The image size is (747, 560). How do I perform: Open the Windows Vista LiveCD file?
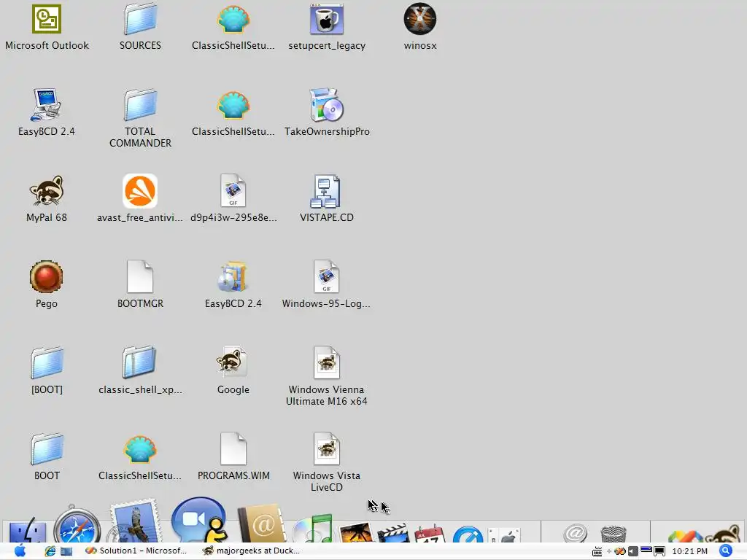tap(327, 463)
